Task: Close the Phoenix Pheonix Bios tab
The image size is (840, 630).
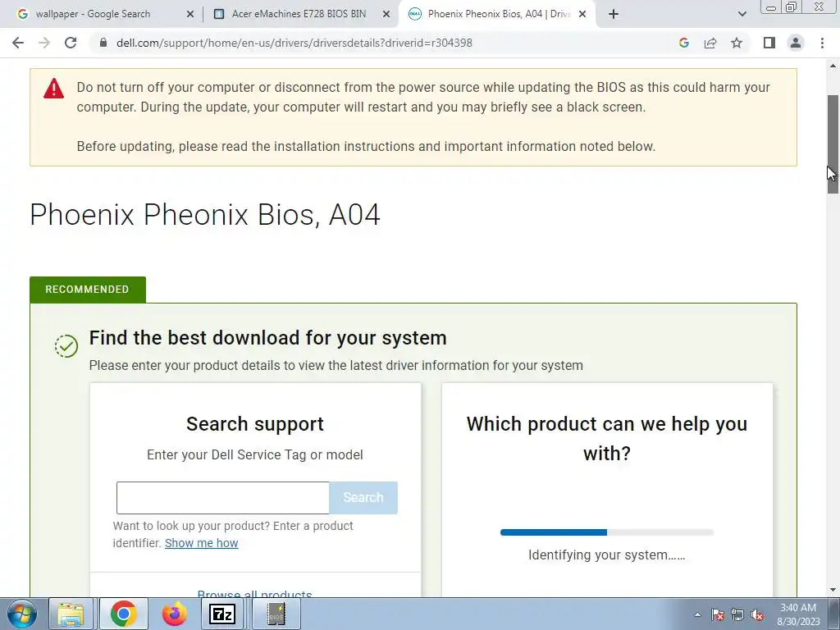Action: (x=582, y=15)
